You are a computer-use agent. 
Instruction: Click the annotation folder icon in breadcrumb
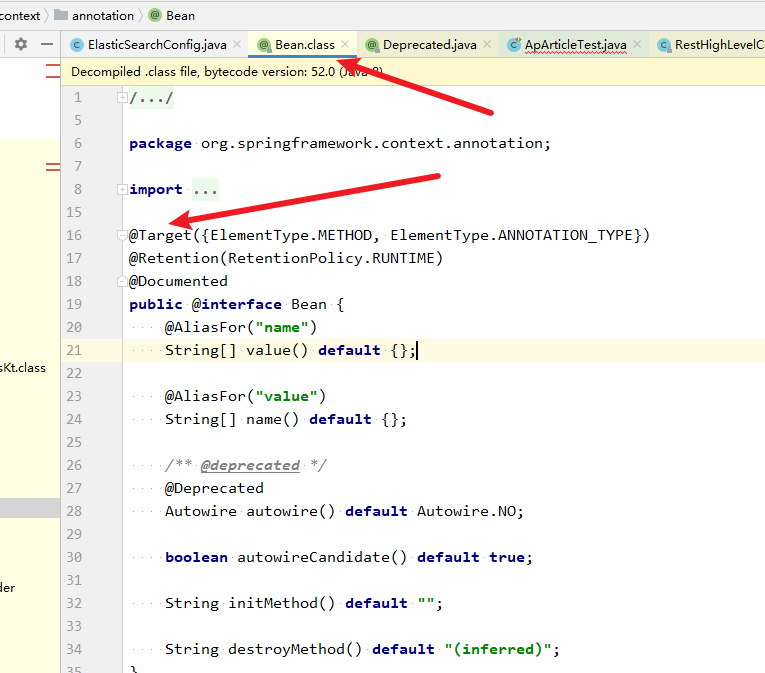point(61,15)
